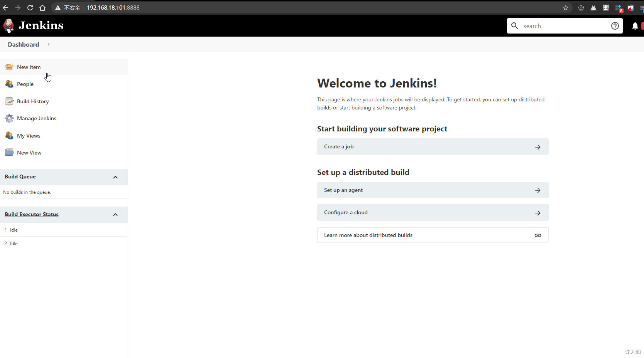
Task: Click the extension icon with badge 8
Action: (619, 8)
